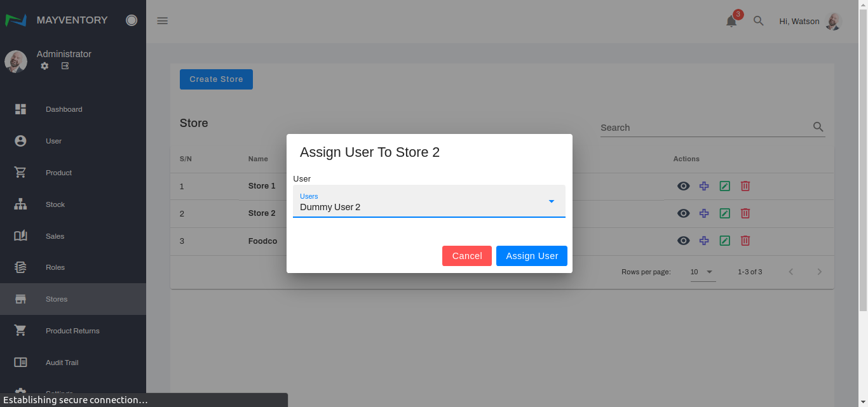Screen dimensions: 868x407
Task: Navigate to Product Returns in sidebar
Action: pyautogui.click(x=72, y=331)
